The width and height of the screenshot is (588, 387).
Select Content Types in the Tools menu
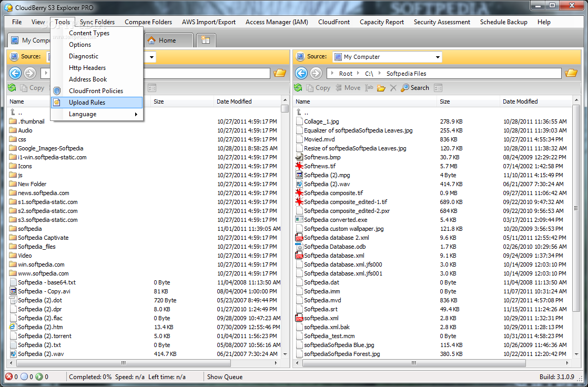97,33
